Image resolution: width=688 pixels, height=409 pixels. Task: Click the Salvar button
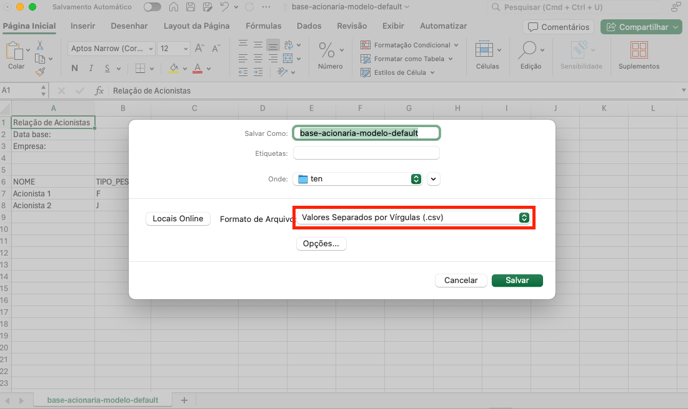(517, 280)
